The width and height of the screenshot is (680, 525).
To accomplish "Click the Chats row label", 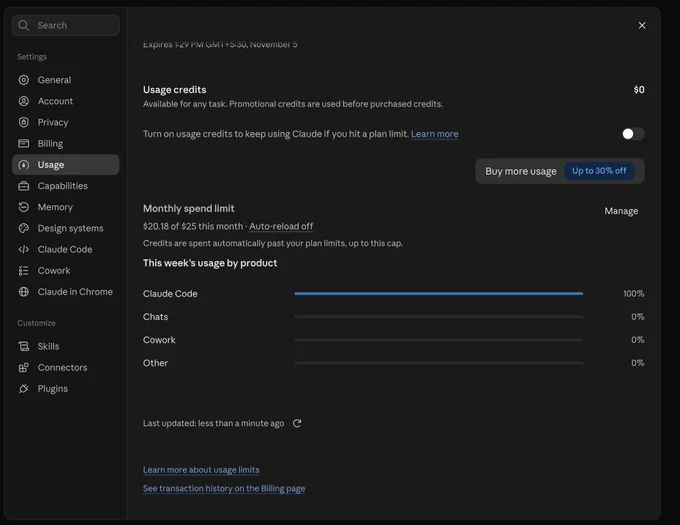I will (155, 317).
